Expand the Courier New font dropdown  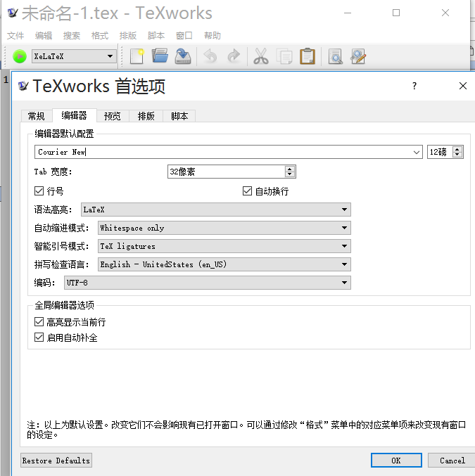[417, 152]
